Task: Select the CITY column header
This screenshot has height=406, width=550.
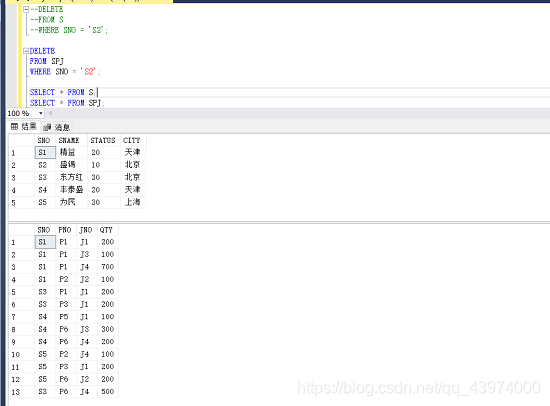Action: point(133,140)
